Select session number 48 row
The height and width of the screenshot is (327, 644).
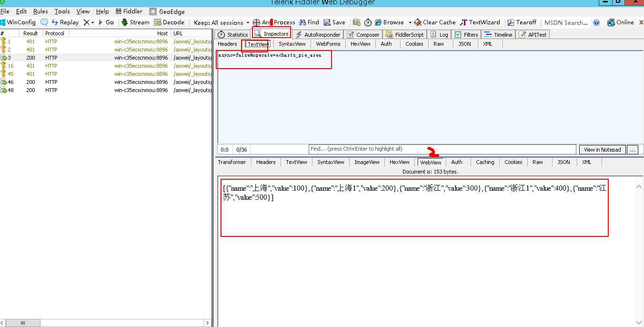tap(106, 90)
